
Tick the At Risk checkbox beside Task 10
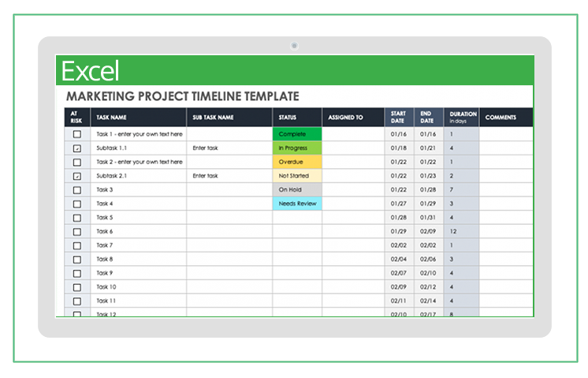(76, 287)
